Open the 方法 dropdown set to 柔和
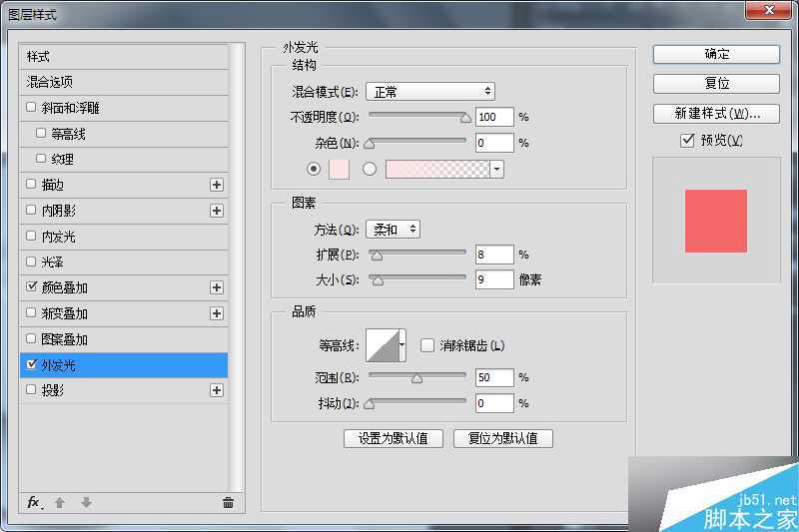Image resolution: width=799 pixels, height=532 pixels. coord(393,230)
